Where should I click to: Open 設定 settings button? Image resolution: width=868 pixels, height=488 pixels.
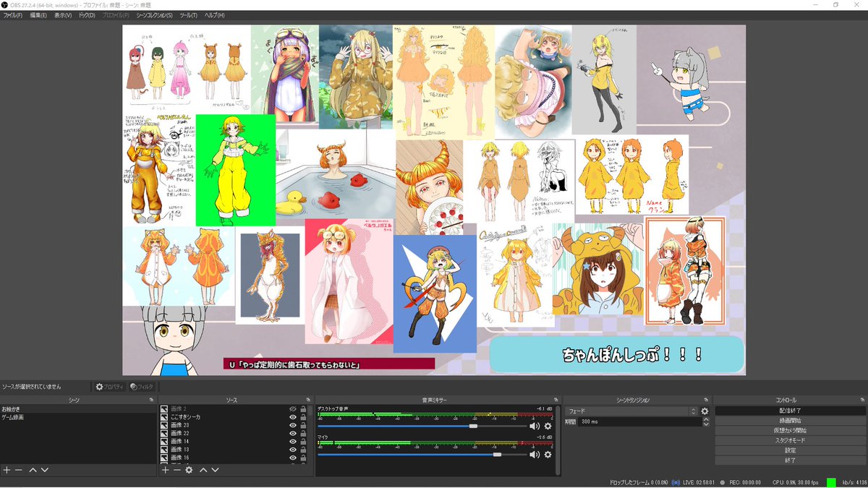(790, 450)
